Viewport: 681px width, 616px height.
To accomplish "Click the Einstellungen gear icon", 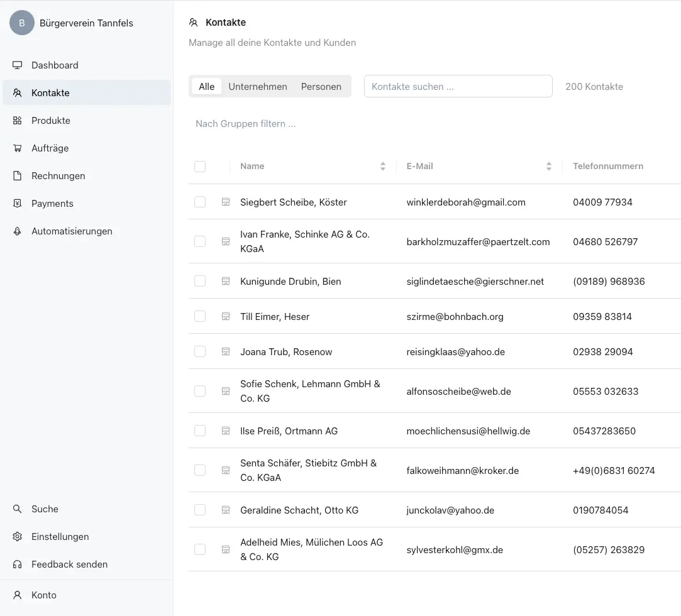I will pos(18,537).
